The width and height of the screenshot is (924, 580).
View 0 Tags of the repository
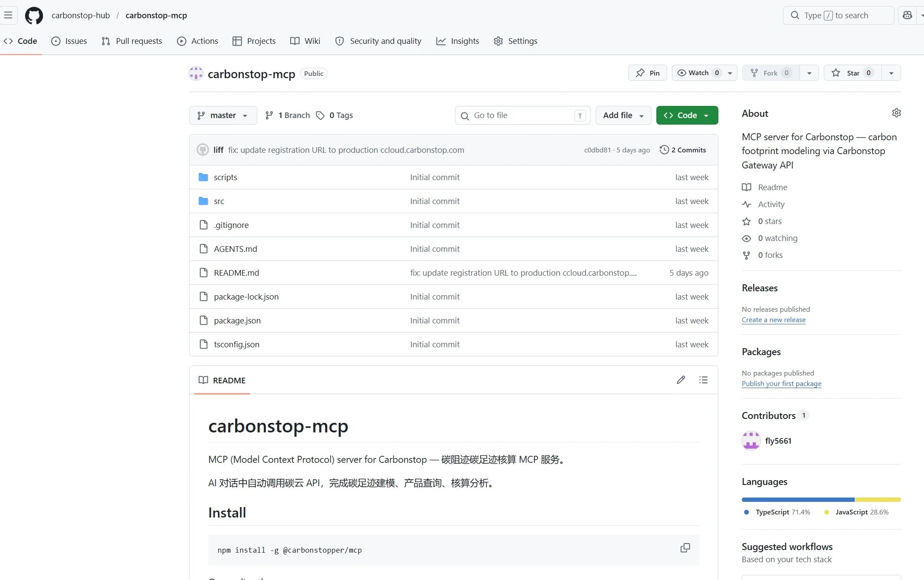[334, 115]
